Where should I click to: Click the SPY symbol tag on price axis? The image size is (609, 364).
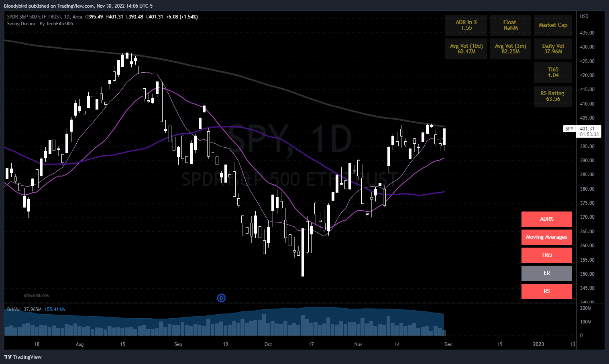coord(569,129)
